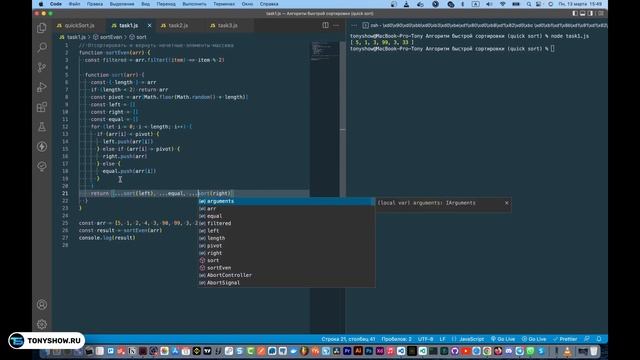
Task: Open the Thunder Client lightning icon
Action: click(x=42, y=147)
